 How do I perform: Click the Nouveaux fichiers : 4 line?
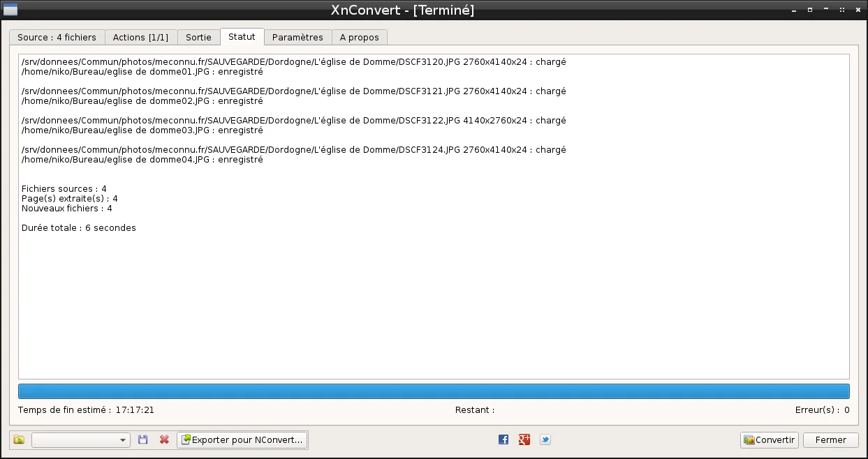click(67, 209)
